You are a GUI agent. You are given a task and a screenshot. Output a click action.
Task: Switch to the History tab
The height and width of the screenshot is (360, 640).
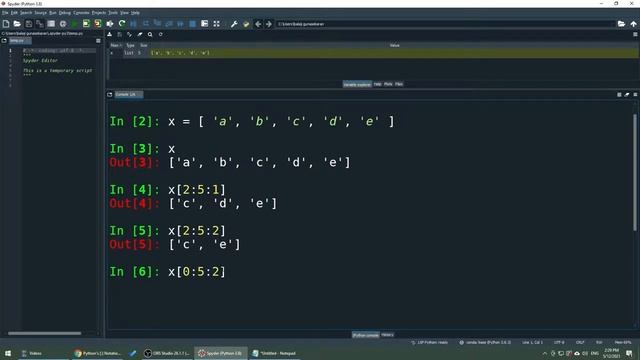(x=387, y=335)
